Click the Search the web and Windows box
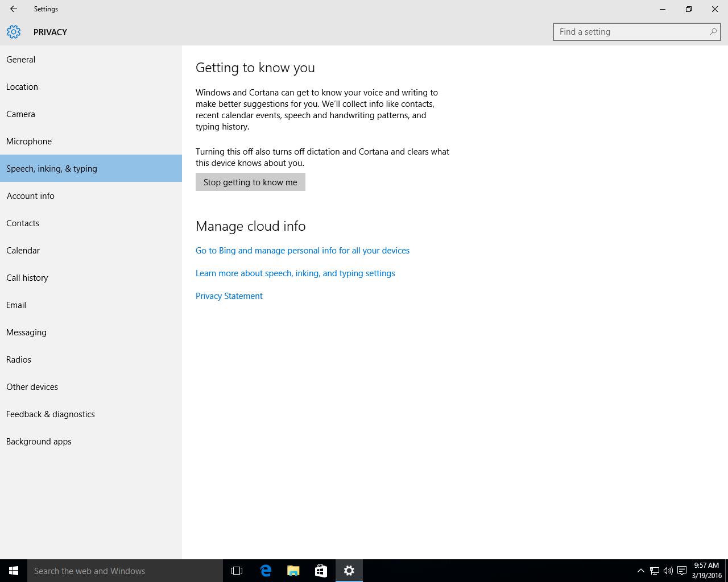 (125, 571)
